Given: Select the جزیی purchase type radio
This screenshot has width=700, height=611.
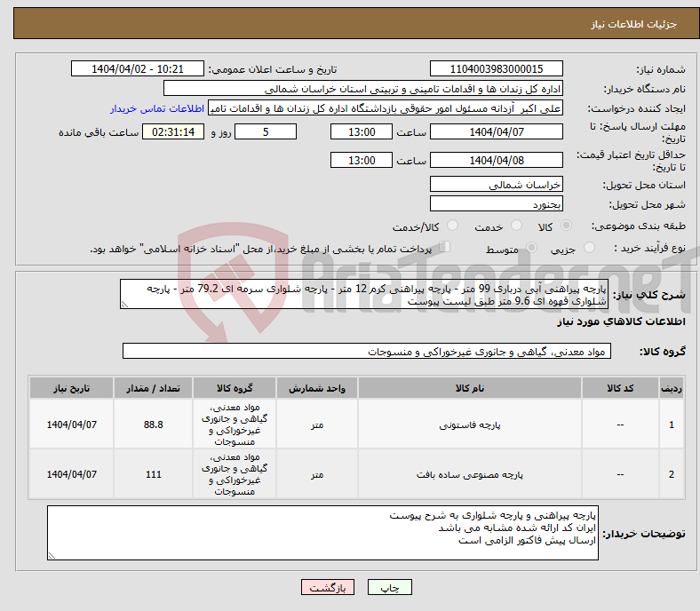Looking at the screenshot, I should pos(589,247).
